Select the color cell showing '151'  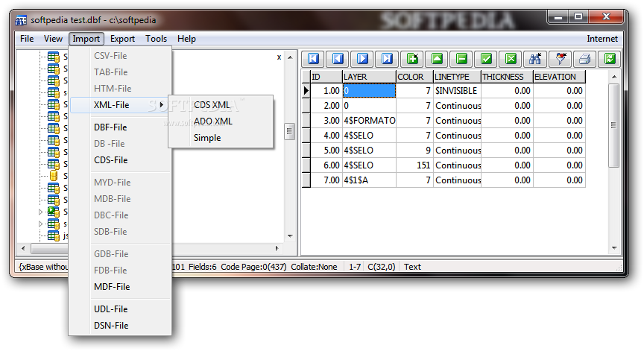[x=415, y=165]
